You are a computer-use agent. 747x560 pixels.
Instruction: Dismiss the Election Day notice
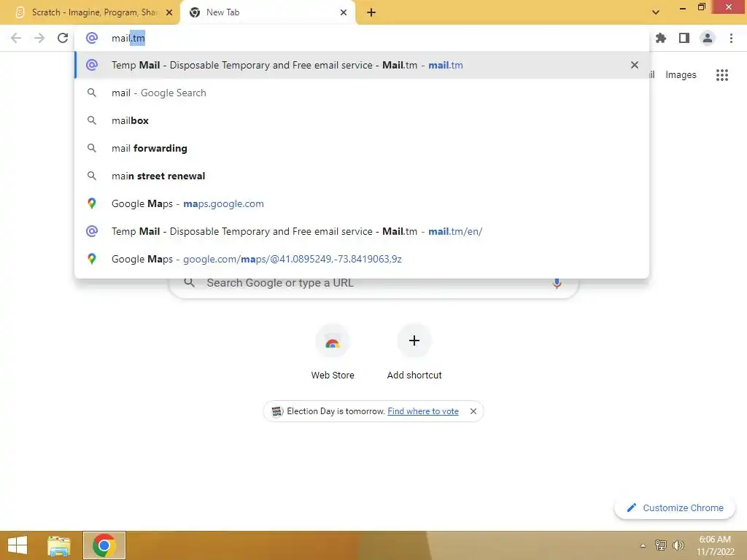tap(473, 411)
